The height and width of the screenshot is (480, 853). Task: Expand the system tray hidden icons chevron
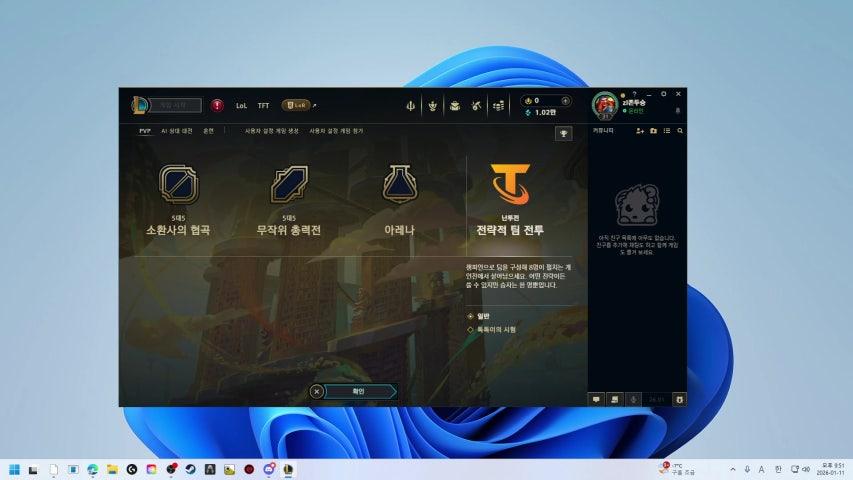coord(733,469)
